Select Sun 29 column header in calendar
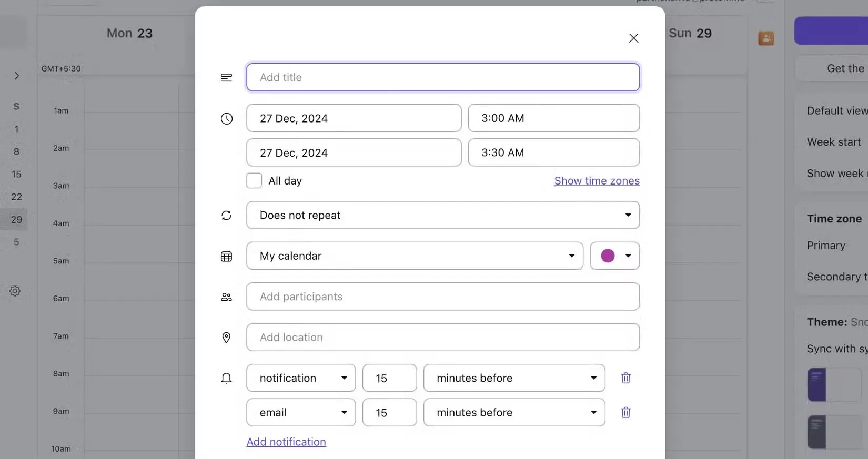The width and height of the screenshot is (868, 459). coord(690,33)
